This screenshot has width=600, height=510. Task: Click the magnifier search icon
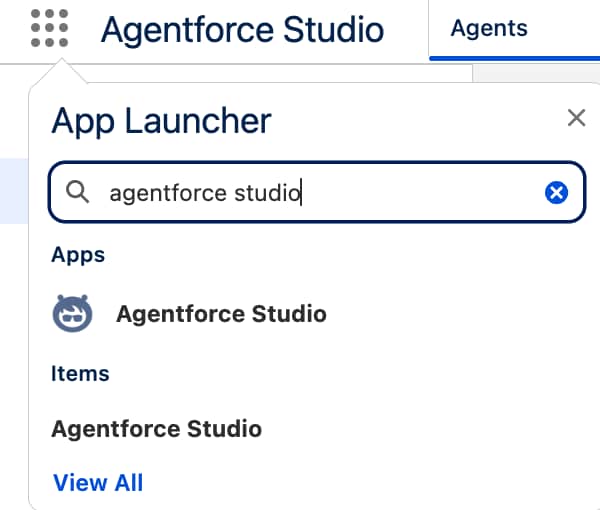click(77, 192)
